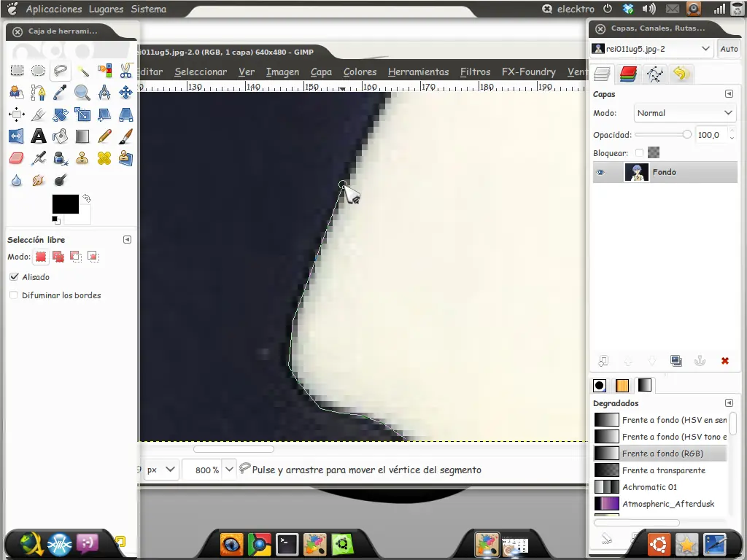Image resolution: width=747 pixels, height=560 pixels.
Task: Select the Eraser tool
Action: [x=16, y=158]
